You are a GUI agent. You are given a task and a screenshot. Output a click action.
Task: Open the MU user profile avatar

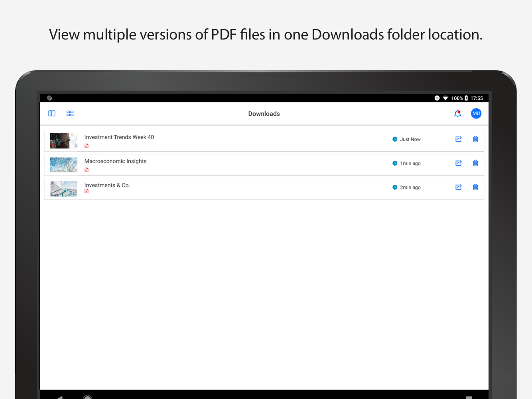click(x=476, y=114)
